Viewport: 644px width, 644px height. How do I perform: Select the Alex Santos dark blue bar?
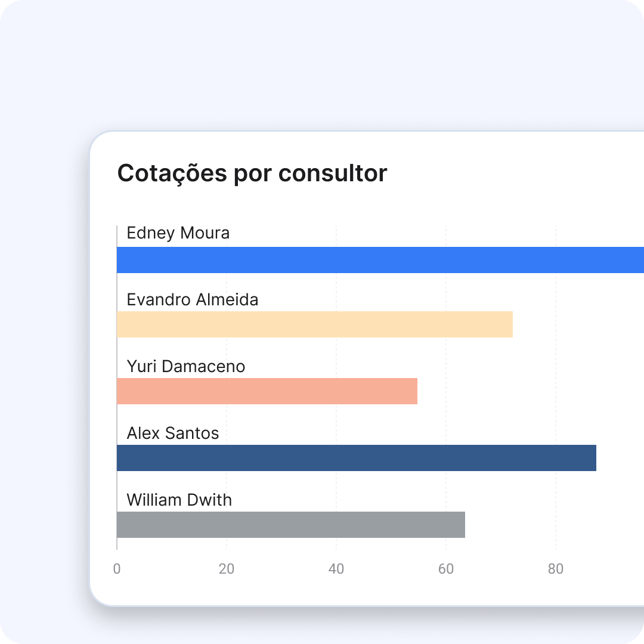pyautogui.click(x=357, y=458)
